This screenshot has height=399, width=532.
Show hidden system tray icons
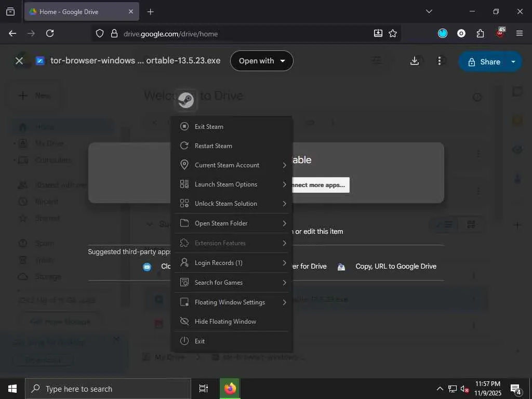[x=440, y=389]
